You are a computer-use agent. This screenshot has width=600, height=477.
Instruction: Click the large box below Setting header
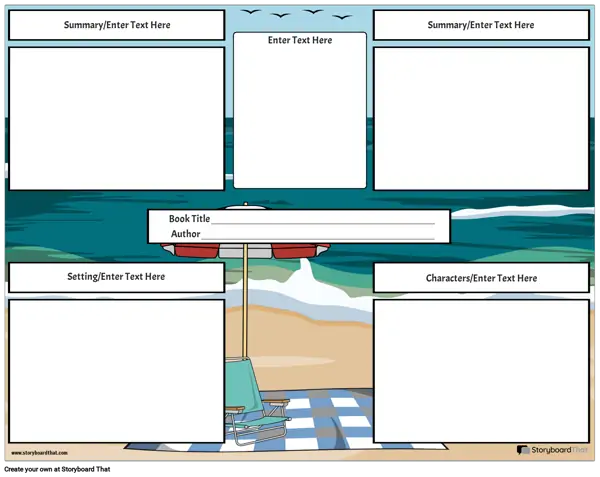point(116,370)
